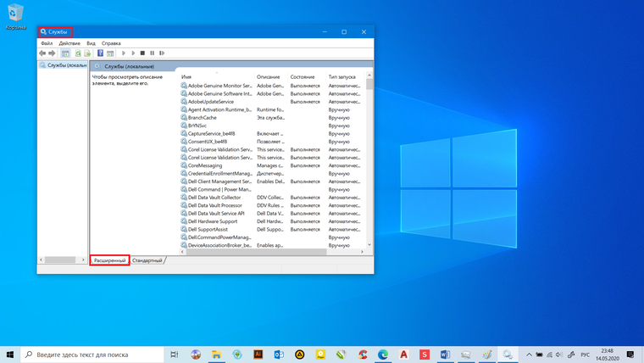
Task: Toggle the console tree show/hide icon
Action: 65,53
